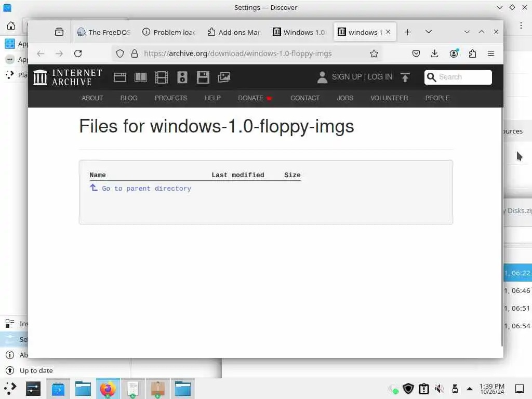Click LOG IN link

[x=380, y=77]
